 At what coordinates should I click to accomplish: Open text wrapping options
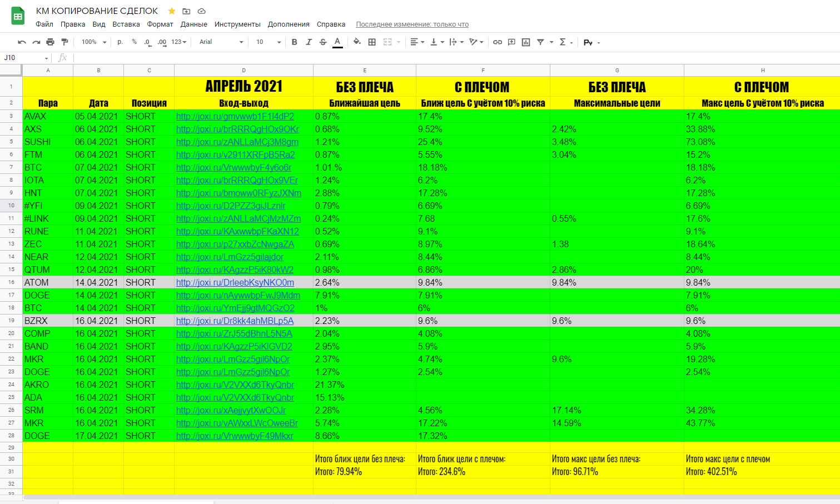pos(456,42)
